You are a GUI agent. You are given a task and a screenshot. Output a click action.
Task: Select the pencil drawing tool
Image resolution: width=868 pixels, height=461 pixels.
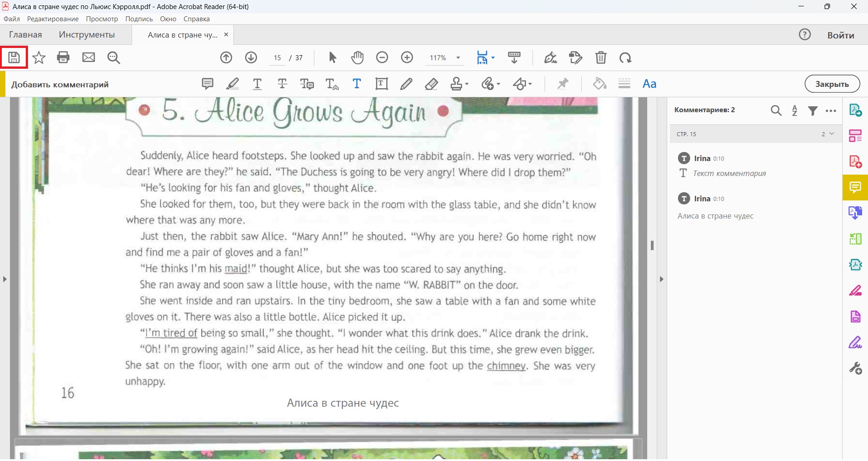(406, 84)
